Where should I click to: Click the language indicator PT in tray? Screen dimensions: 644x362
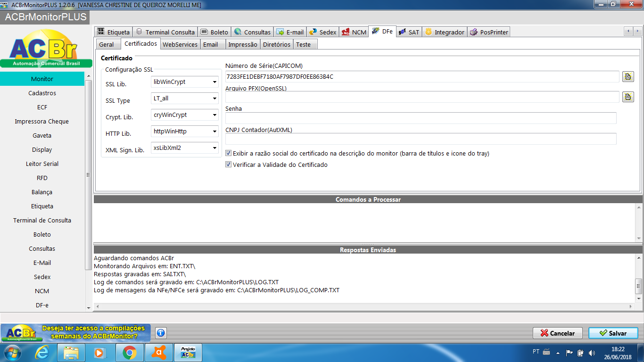tap(536, 352)
